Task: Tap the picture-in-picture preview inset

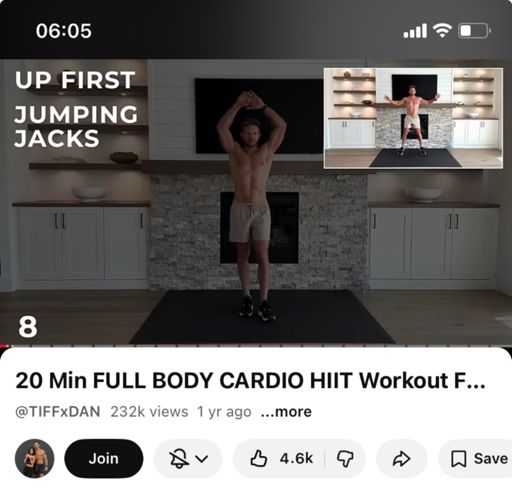Action: pyautogui.click(x=413, y=118)
